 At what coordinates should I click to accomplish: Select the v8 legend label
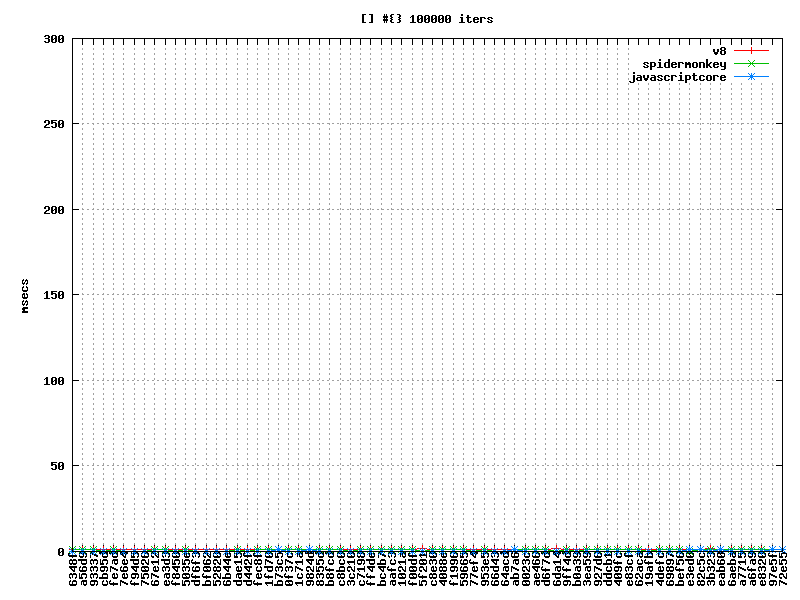pos(719,51)
